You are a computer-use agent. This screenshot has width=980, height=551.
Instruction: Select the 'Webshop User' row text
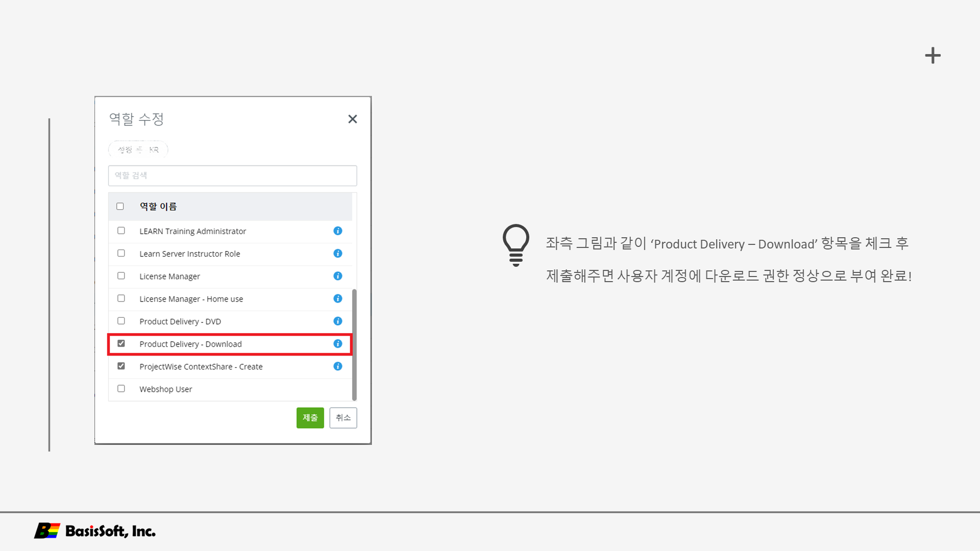tap(165, 389)
